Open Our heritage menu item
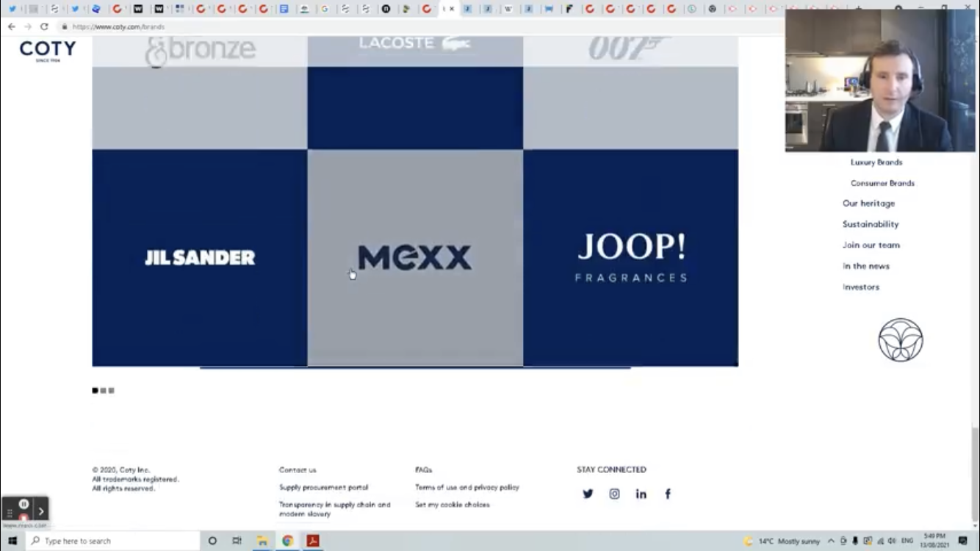 [x=868, y=204]
